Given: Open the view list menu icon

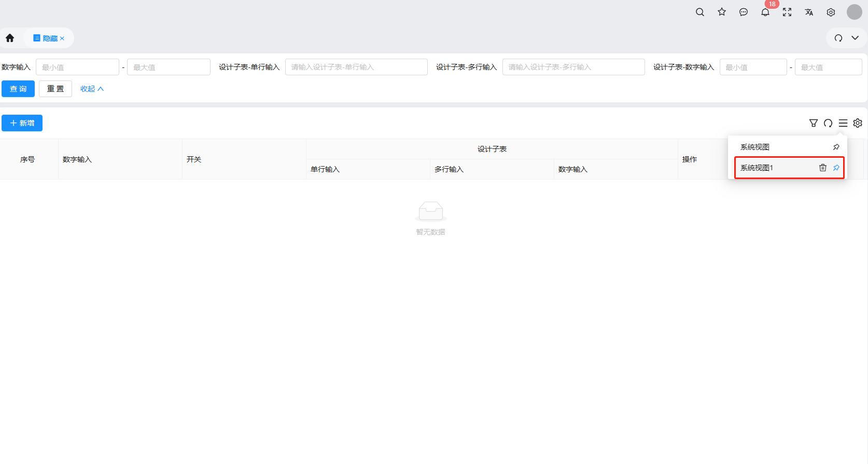Looking at the screenshot, I should 843,123.
